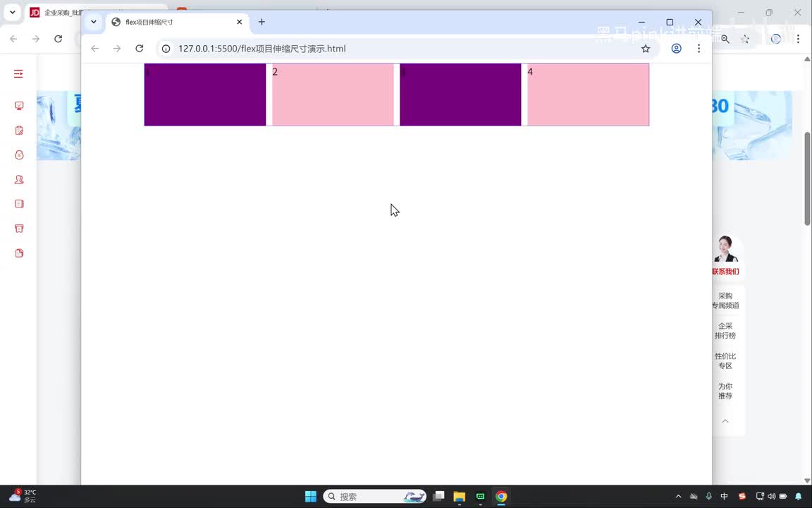Click pink flex box 4
The height and width of the screenshot is (508, 812).
point(588,95)
